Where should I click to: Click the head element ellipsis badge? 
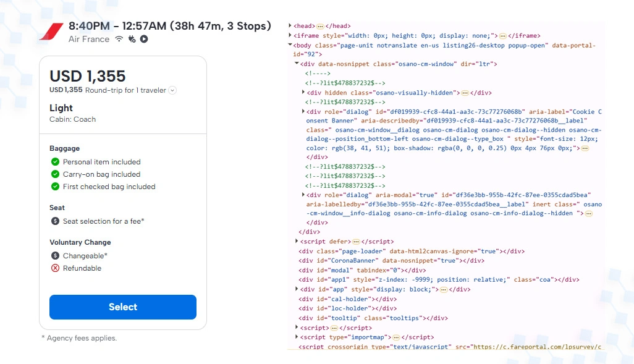pyautogui.click(x=320, y=27)
